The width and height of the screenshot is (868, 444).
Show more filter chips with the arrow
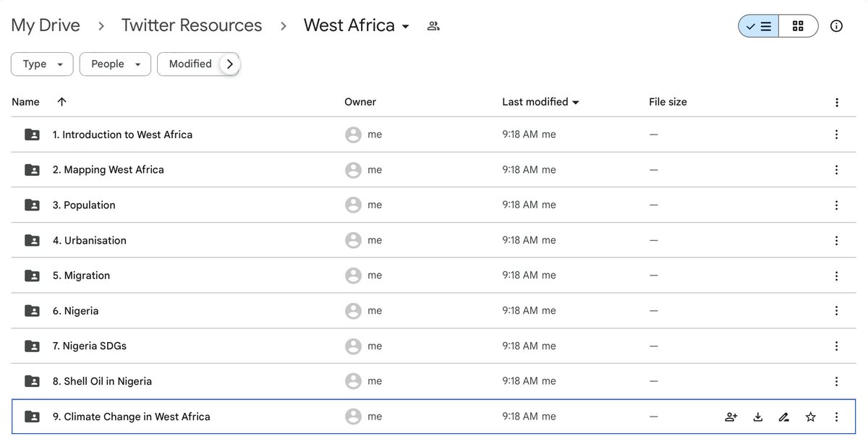[x=230, y=64]
